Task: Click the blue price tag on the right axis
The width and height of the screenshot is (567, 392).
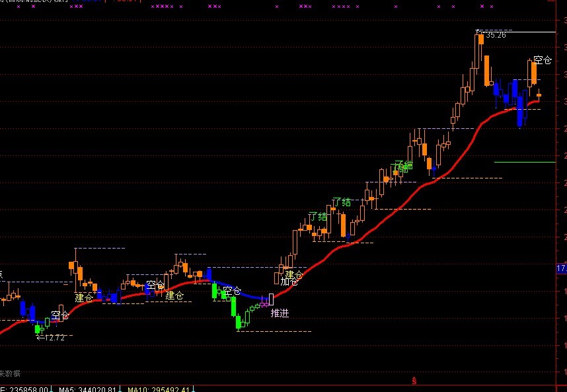Action: tap(561, 268)
